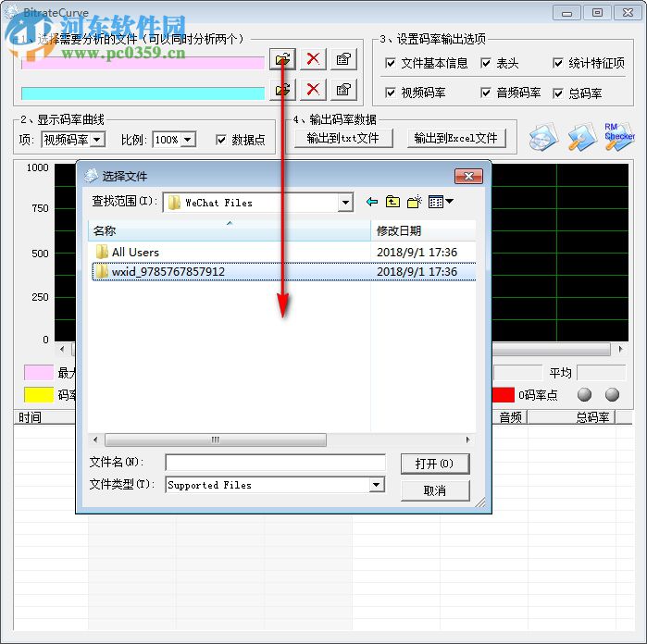Viewport: 647px width, 644px height.
Task: Click the dialog horizontal scrollbar thumb
Action: point(216,440)
